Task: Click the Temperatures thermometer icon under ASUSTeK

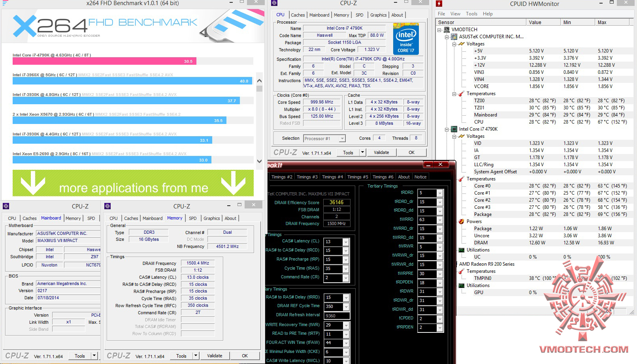Action: pyautogui.click(x=461, y=94)
